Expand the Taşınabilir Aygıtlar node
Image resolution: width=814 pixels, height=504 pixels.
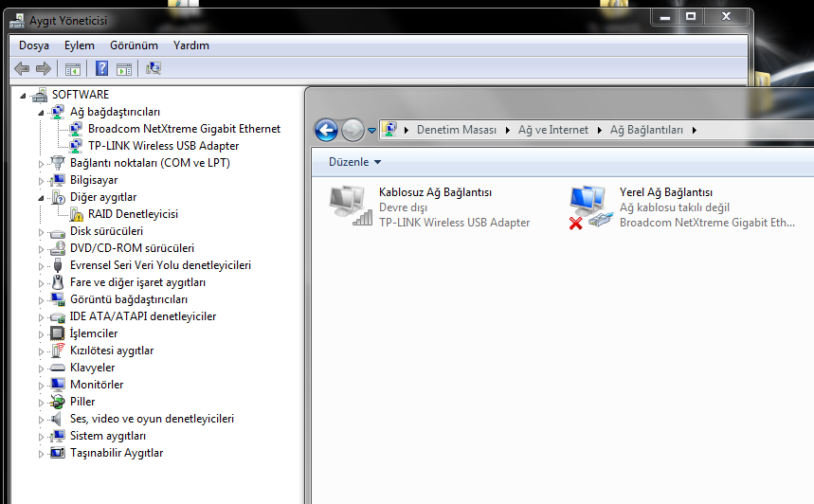41,454
